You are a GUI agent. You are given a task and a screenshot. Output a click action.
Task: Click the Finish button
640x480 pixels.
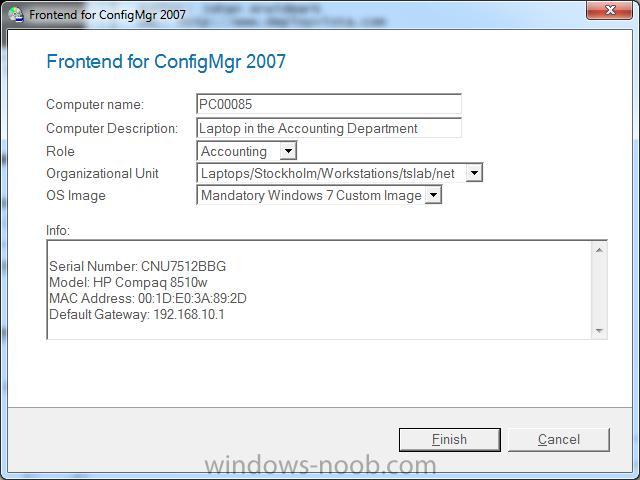click(449, 440)
